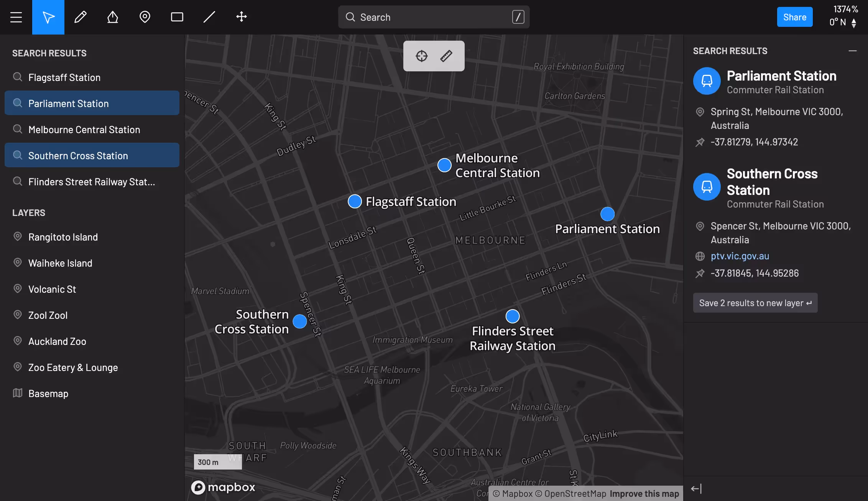Viewport: 868px width, 501px height.
Task: Open the Measure ruler tool
Action: click(x=445, y=56)
